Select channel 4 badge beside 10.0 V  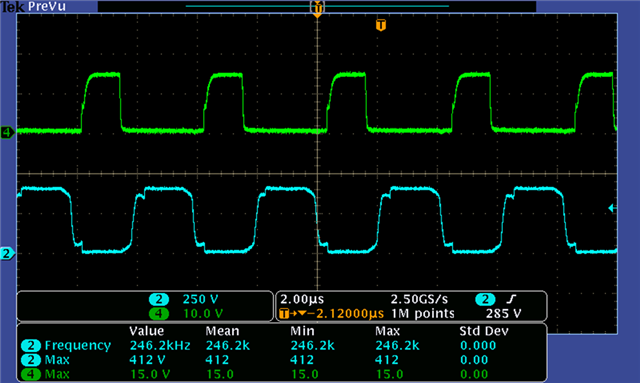point(159,314)
